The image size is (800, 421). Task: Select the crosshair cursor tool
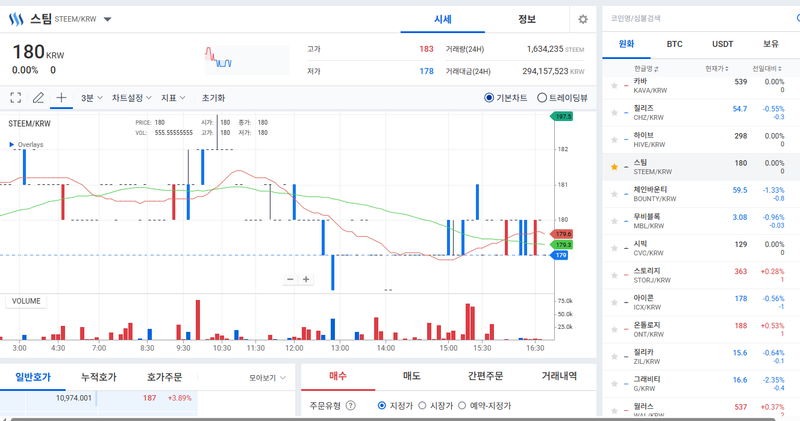click(x=61, y=97)
